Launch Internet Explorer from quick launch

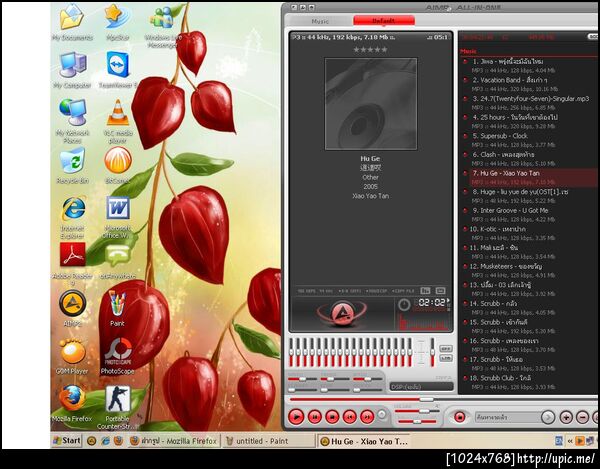[x=105, y=441]
